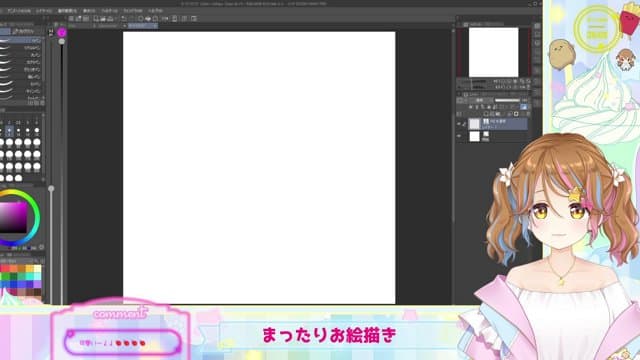Adjust the layer opacity slider in Layer panel

507,100
